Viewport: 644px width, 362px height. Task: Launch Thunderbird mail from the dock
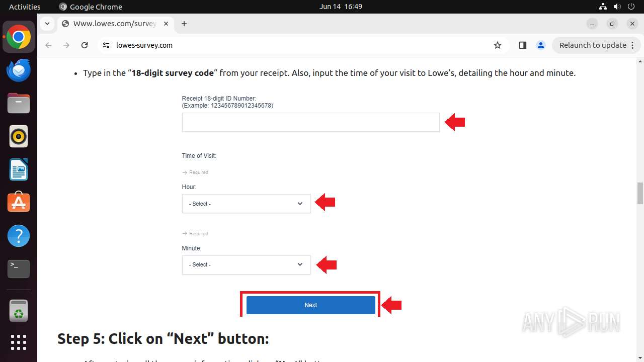coord(19,70)
